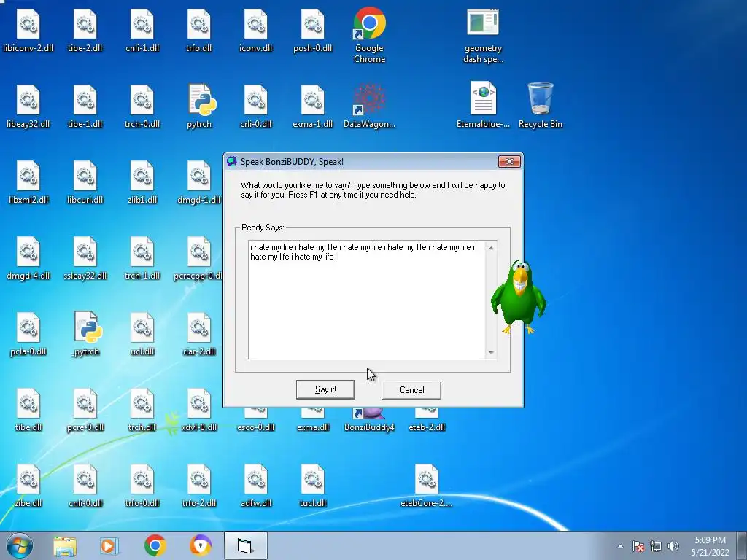
Task: Select the Google Chrome desktop shortcut
Action: click(369, 35)
